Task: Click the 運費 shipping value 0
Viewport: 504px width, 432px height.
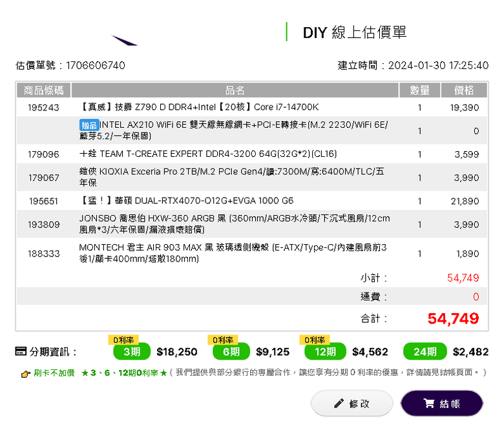Action: click(476, 296)
